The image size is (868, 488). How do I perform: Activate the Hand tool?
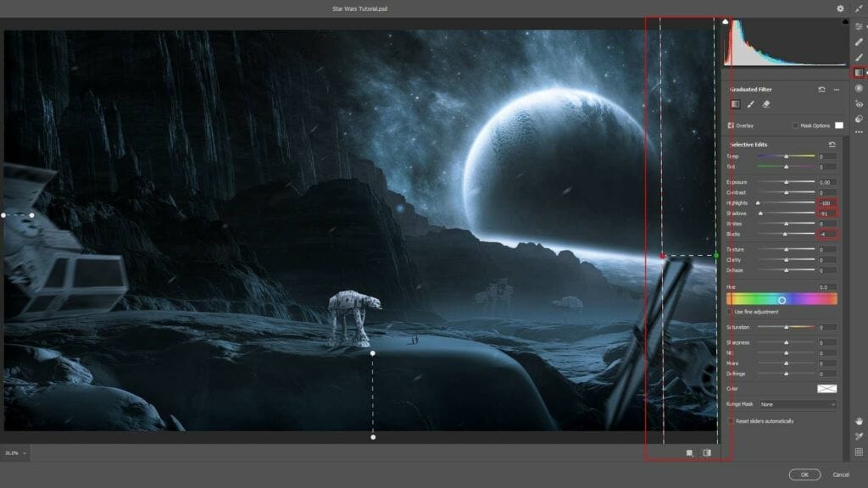click(859, 421)
